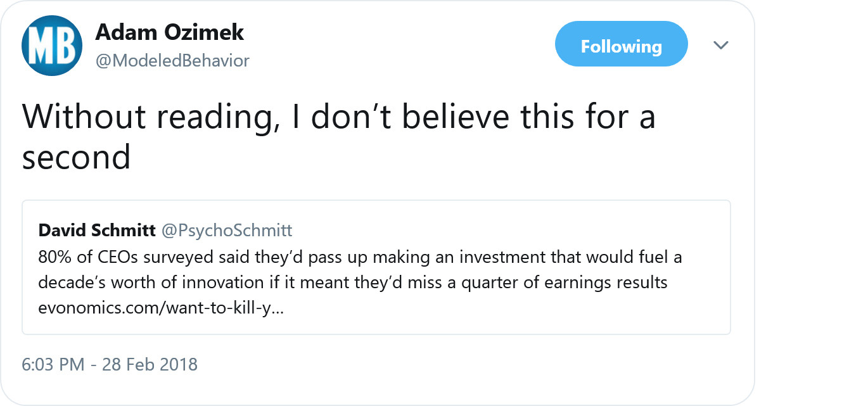This screenshot has width=868, height=406.
Task: Click the word "second" in the tweet
Action: click(x=76, y=156)
